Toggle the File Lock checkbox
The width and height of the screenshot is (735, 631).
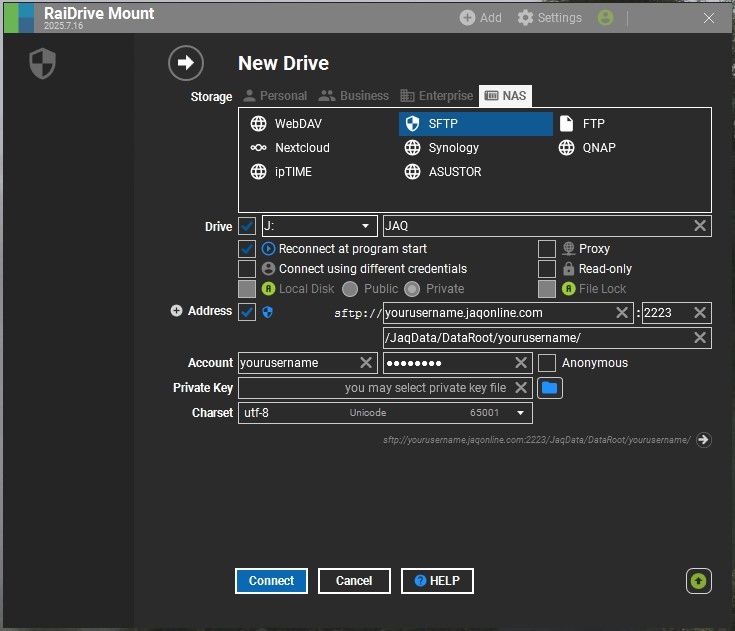point(547,289)
